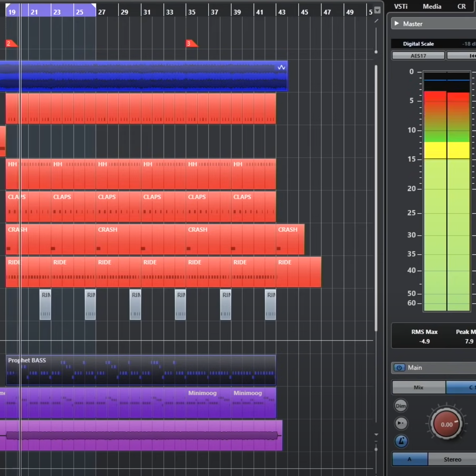Click the down arrow above lower zoom slider

(376, 434)
